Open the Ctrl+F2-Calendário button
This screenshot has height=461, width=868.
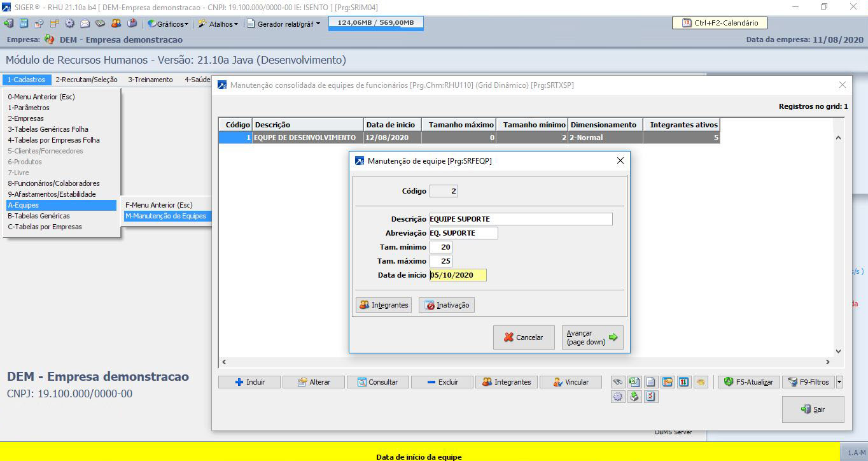point(720,23)
